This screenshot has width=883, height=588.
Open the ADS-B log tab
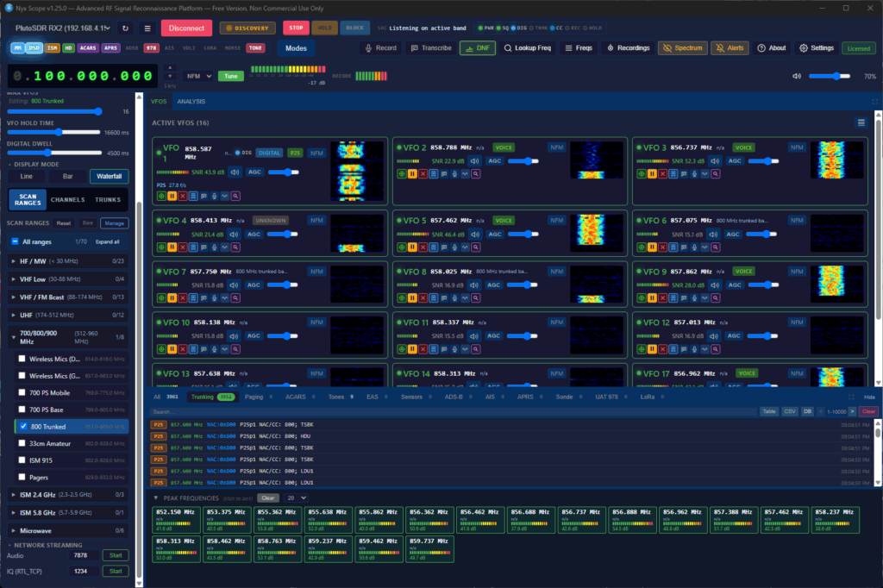[458, 397]
